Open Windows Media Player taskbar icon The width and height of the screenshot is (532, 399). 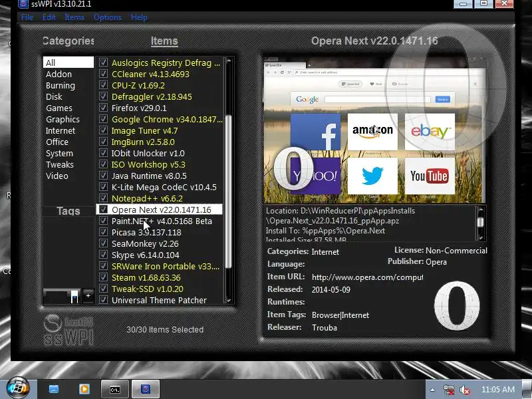(84, 389)
